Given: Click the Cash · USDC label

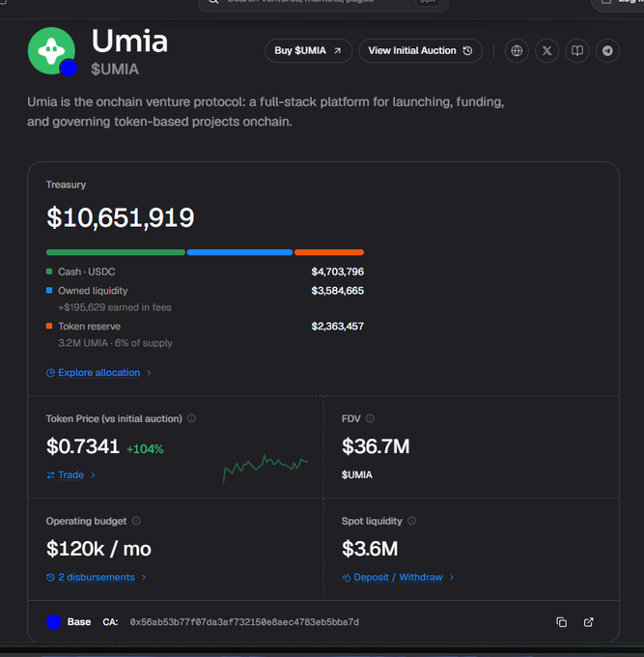Looking at the screenshot, I should click(x=86, y=271).
